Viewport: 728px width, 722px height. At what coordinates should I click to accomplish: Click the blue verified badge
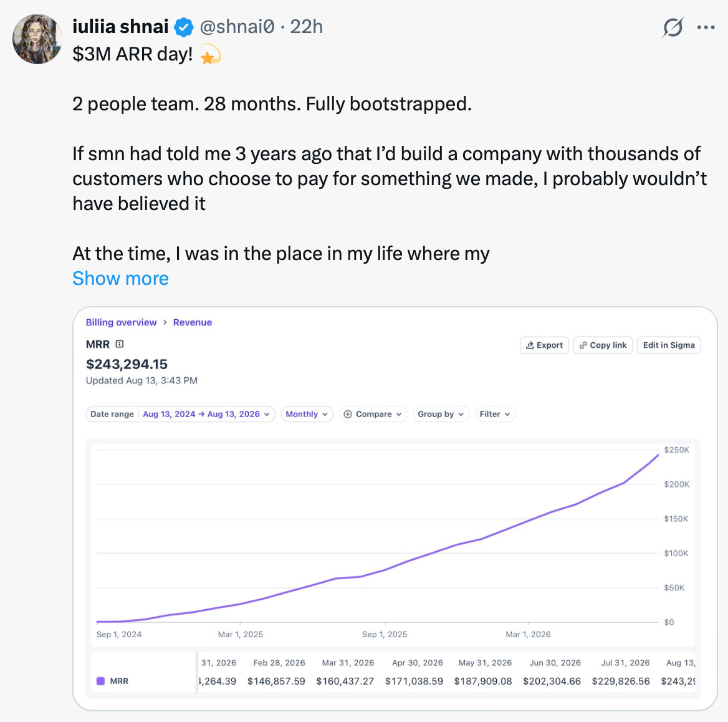pos(183,27)
